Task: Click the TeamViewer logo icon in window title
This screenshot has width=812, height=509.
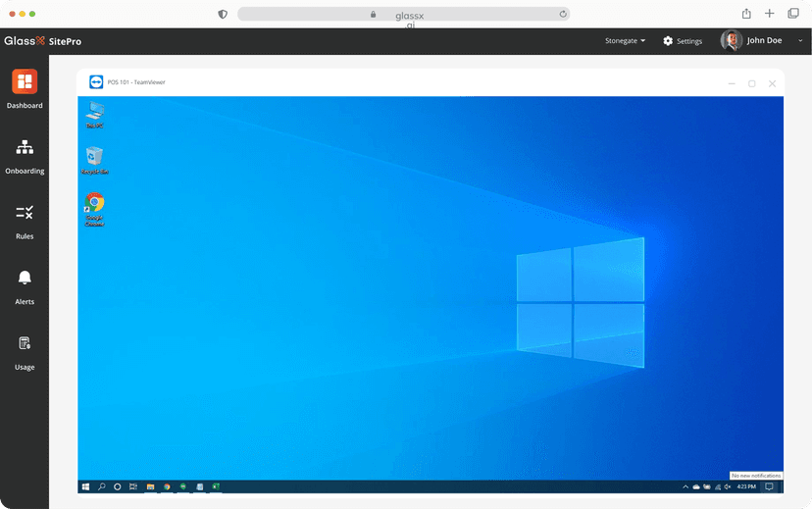Action: (96, 81)
